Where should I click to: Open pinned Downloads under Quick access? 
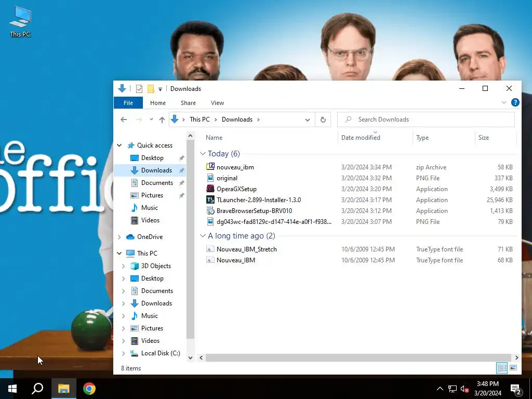point(156,170)
